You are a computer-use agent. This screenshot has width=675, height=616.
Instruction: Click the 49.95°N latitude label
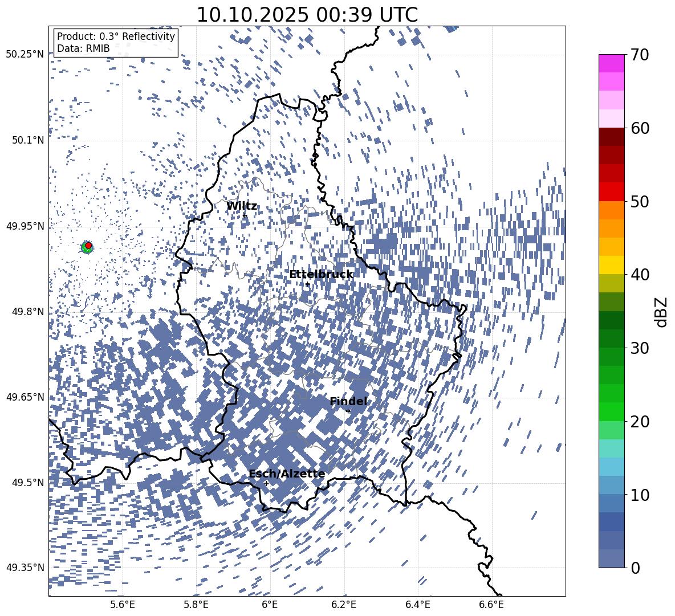[25, 226]
